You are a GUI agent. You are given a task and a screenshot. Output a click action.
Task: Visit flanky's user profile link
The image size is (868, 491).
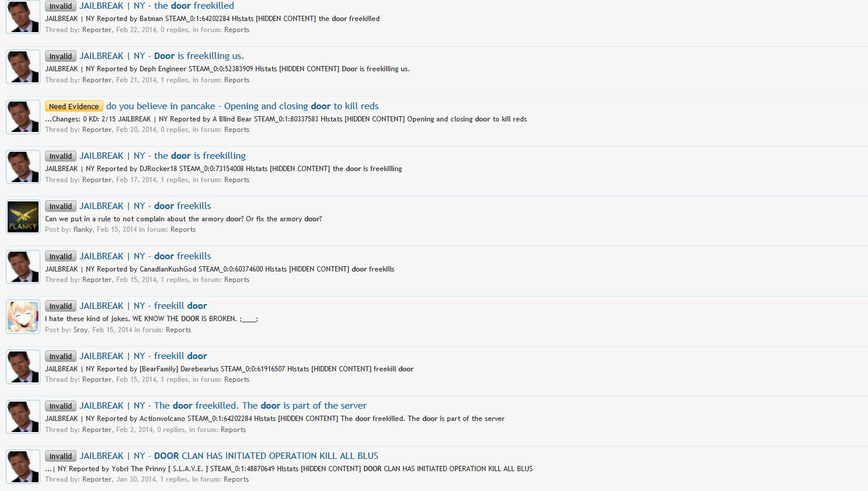pyautogui.click(x=83, y=229)
